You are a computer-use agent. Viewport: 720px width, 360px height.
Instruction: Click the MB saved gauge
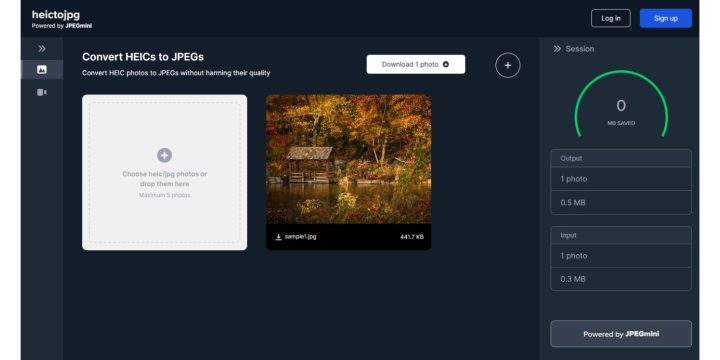click(x=621, y=104)
